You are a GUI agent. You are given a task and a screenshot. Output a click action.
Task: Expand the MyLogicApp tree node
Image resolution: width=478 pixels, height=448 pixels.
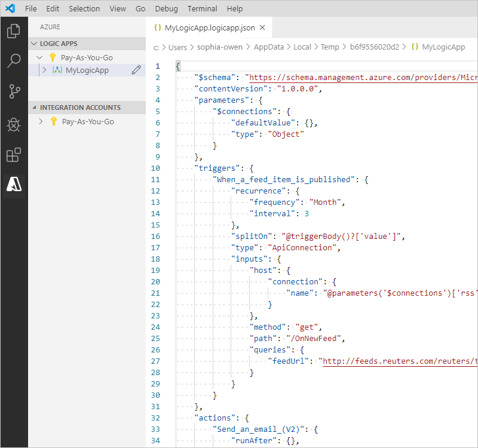[44, 70]
